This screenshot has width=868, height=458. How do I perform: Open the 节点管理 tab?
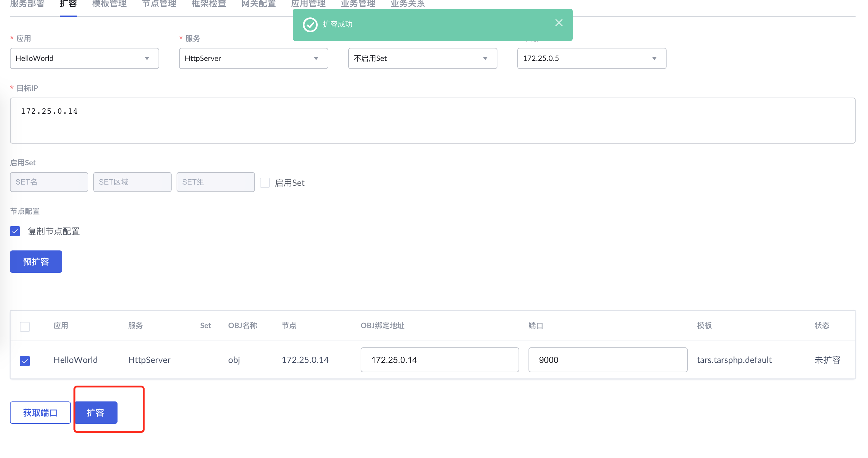pyautogui.click(x=159, y=4)
